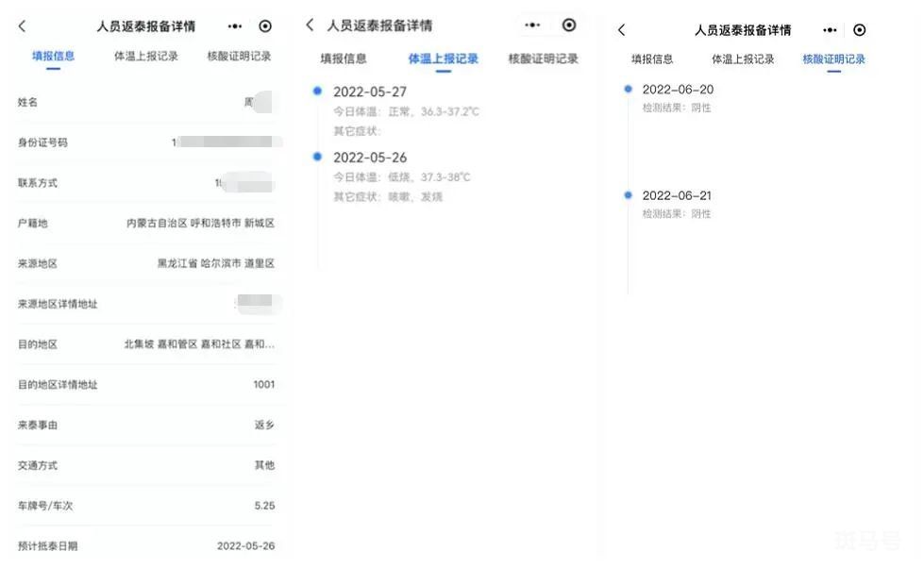Viewport: 924px width, 568px height.
Task: Tap the 身份证号码 row label
Action: pos(42,142)
